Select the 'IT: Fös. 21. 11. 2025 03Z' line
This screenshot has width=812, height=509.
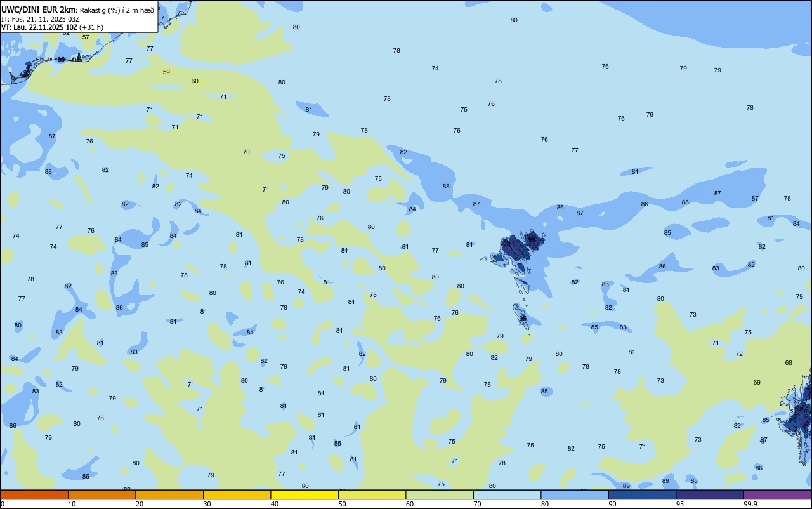[41, 19]
